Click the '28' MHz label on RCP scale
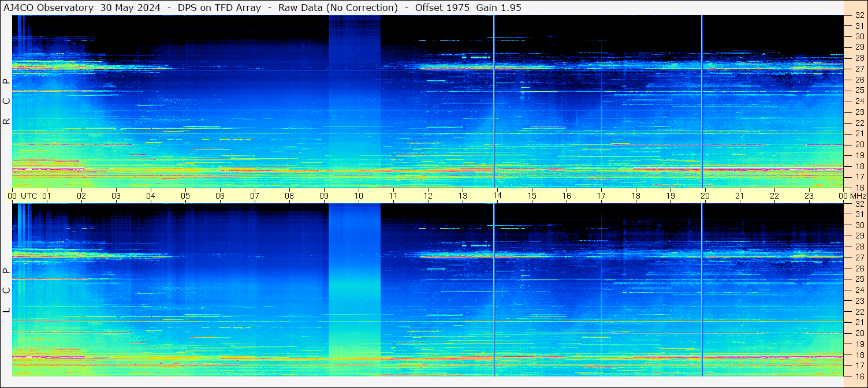 pyautogui.click(x=859, y=58)
